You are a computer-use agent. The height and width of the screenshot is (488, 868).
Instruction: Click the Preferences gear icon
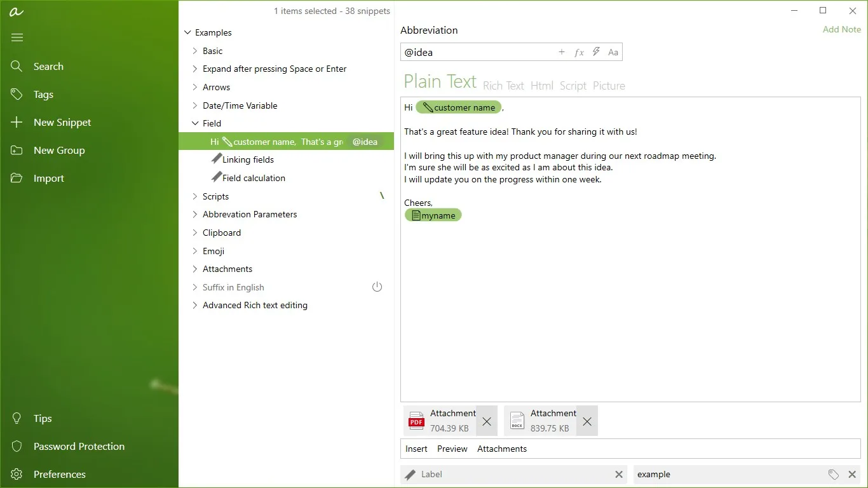coord(17,474)
